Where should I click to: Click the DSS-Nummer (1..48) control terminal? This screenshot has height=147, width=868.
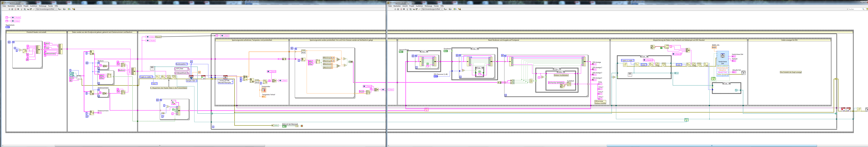coord(436,76)
